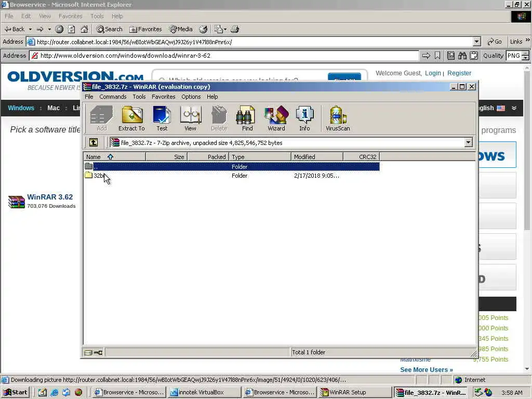Sort files by CRC32 column
This screenshot has width=532, height=399.
pos(362,157)
